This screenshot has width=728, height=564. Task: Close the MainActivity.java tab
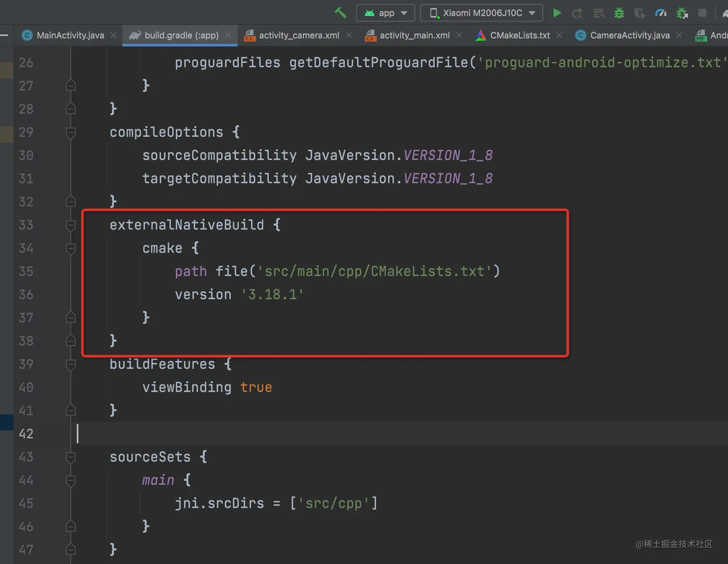[114, 35]
